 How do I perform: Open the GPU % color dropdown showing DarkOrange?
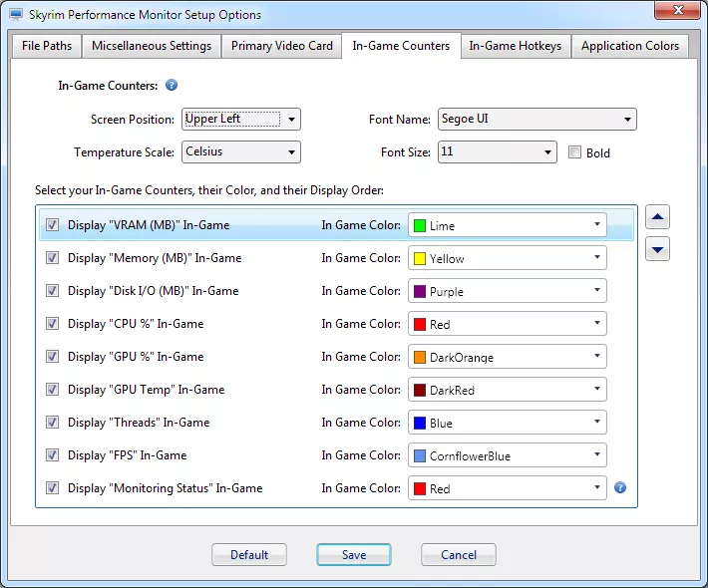pos(508,357)
